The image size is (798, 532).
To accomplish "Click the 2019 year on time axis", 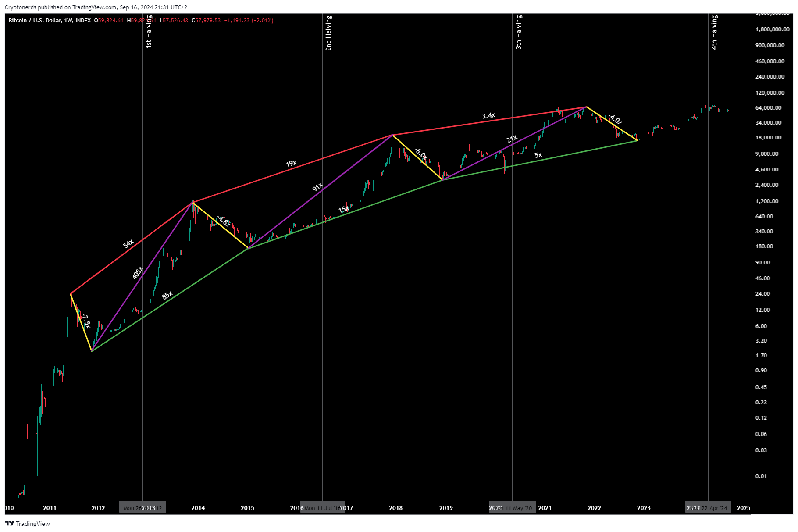I will pyautogui.click(x=446, y=508).
